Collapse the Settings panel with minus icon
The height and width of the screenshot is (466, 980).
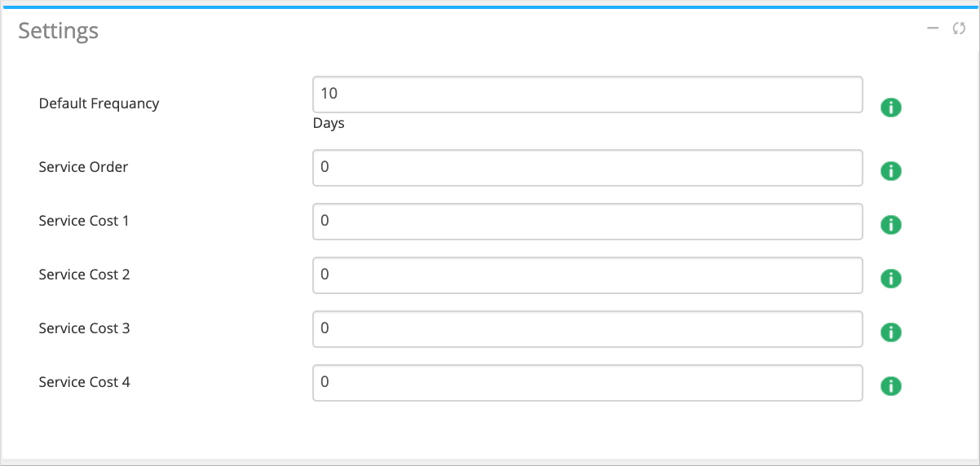pos(934,29)
